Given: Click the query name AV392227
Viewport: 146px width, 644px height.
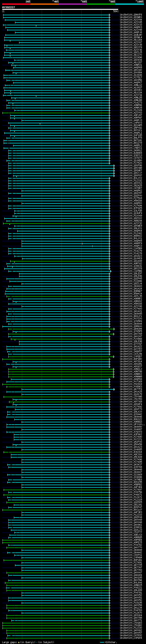Looking at the screenshot, I should 8,8.
